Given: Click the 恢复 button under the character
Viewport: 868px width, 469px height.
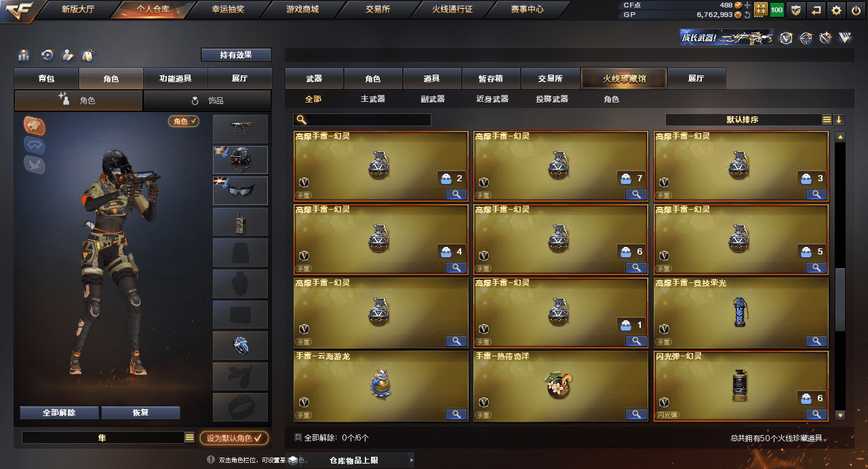Looking at the screenshot, I should 140,413.
